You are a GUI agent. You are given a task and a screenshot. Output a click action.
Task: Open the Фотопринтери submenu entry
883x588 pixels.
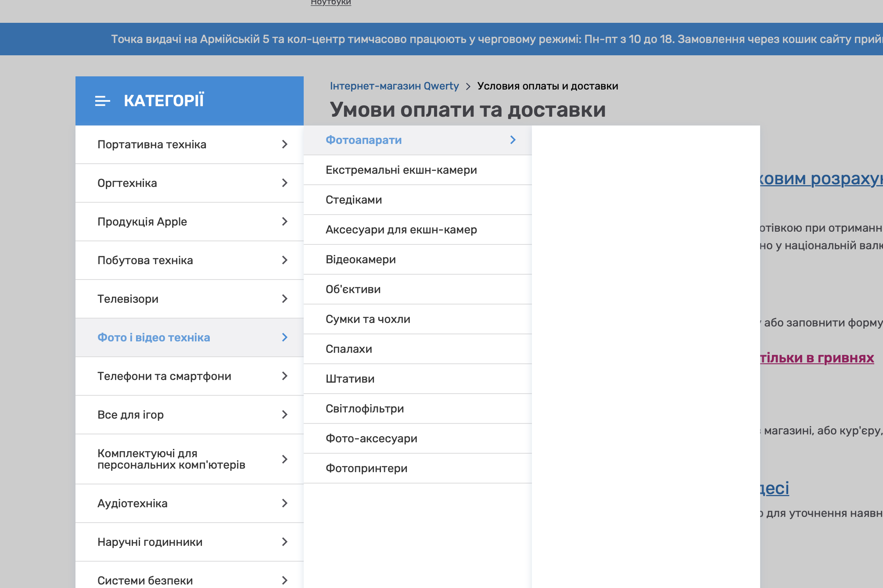(366, 468)
